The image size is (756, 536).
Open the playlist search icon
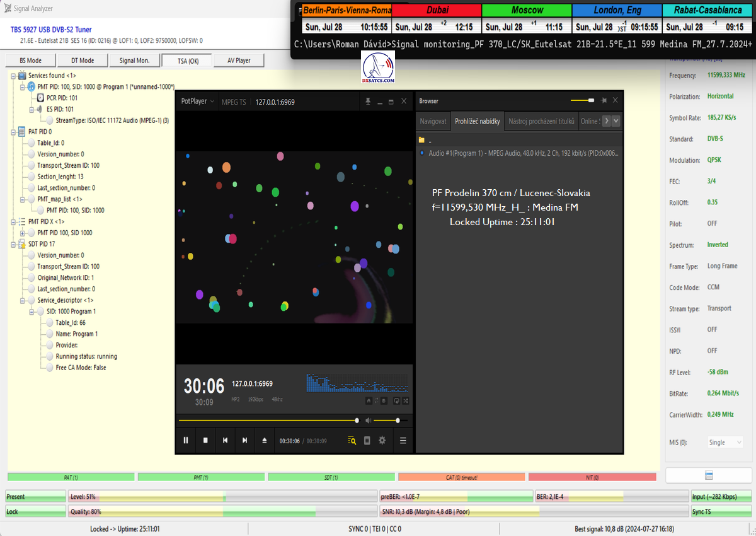(352, 441)
